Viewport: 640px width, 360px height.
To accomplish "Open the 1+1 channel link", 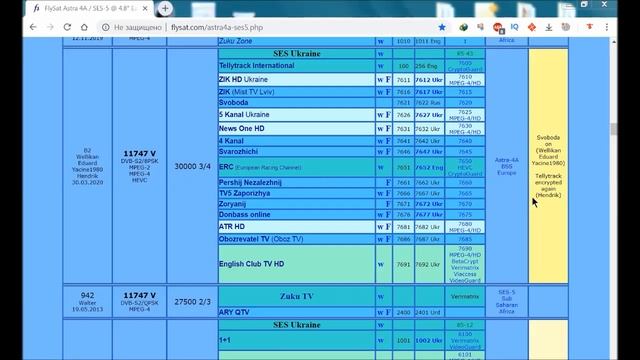I will [x=224, y=340].
